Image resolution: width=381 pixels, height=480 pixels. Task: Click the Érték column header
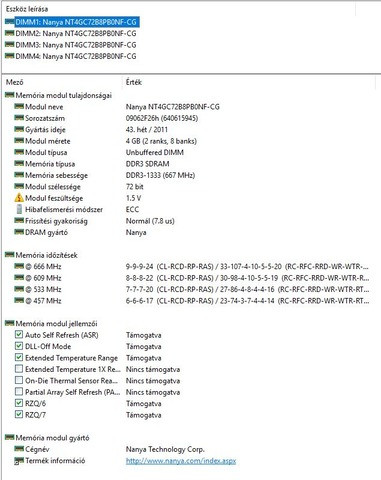click(134, 82)
